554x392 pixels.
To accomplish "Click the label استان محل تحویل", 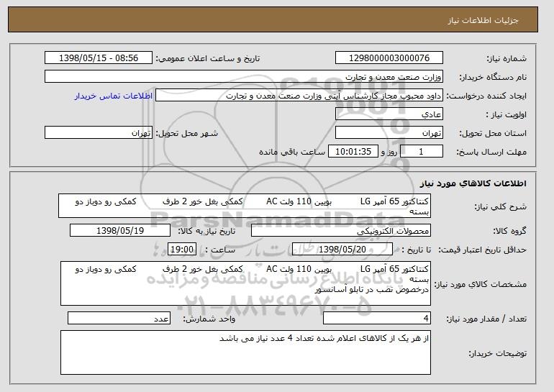I will point(493,133).
